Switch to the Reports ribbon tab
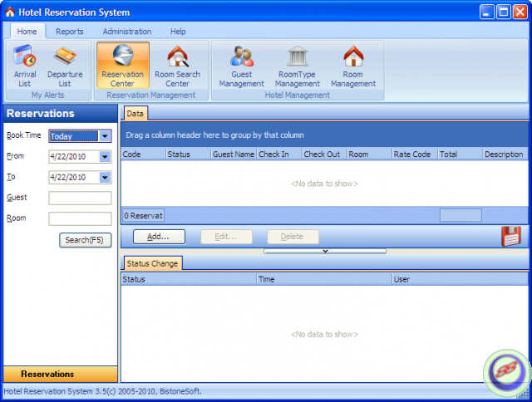This screenshot has height=402, width=532. 70,32
